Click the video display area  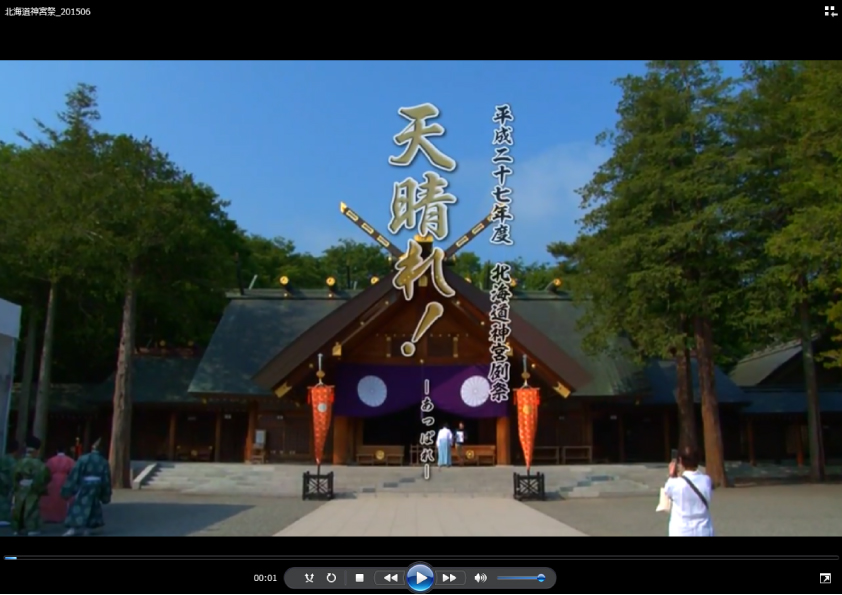[421, 298]
